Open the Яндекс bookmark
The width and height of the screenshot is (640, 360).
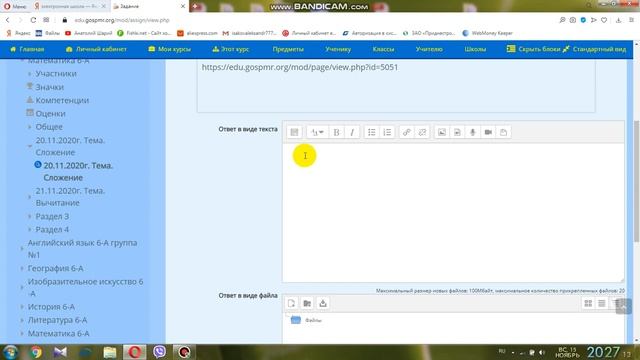(x=18, y=33)
